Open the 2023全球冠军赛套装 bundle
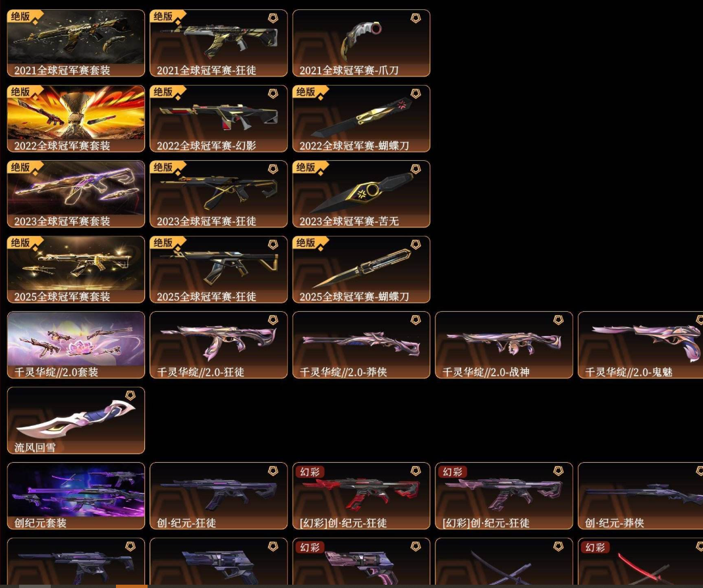Viewport: 703px width, 588px height. pos(76,194)
